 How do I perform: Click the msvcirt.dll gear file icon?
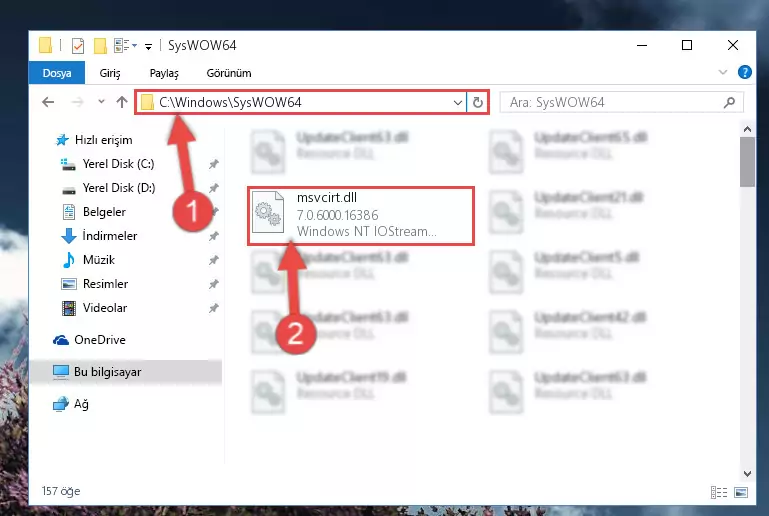pyautogui.click(x=268, y=212)
